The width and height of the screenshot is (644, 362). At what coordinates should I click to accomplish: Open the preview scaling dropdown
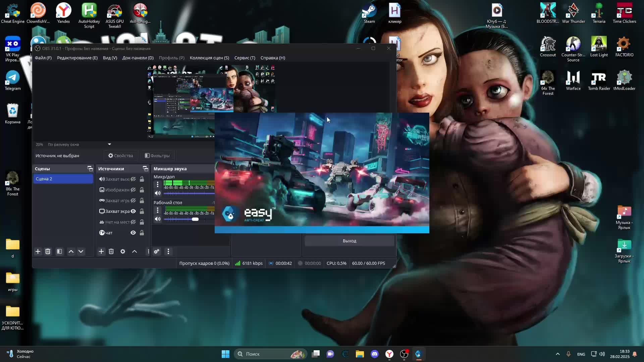pos(109,144)
